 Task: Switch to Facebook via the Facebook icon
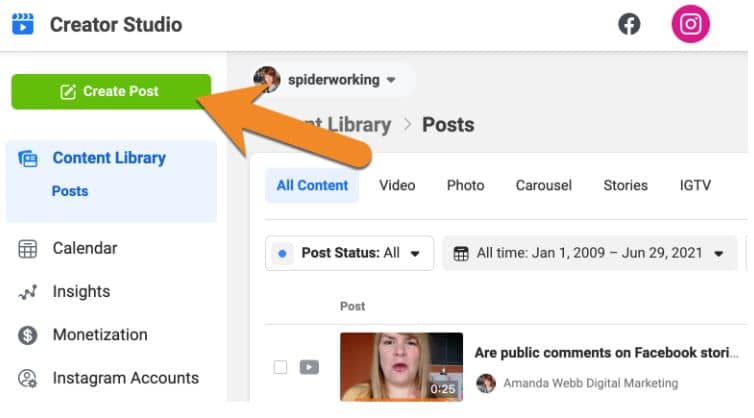[629, 24]
